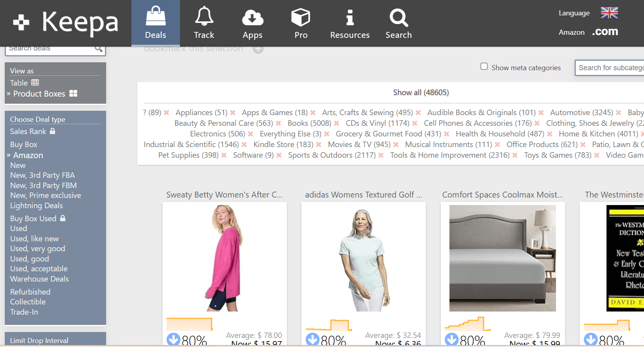Viewport: 644px width, 347px height.
Task: Select the Warehouse Deals deal type
Action: point(39,279)
